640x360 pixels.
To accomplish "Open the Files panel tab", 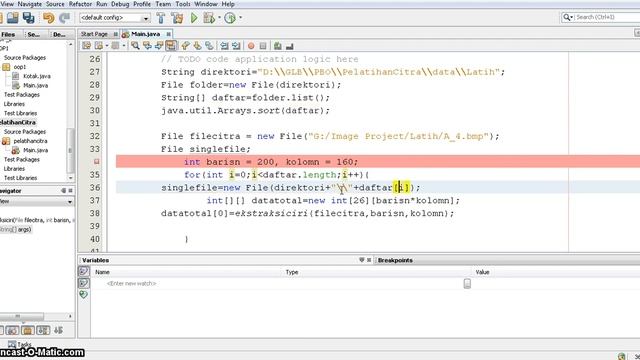I will [x=8, y=35].
